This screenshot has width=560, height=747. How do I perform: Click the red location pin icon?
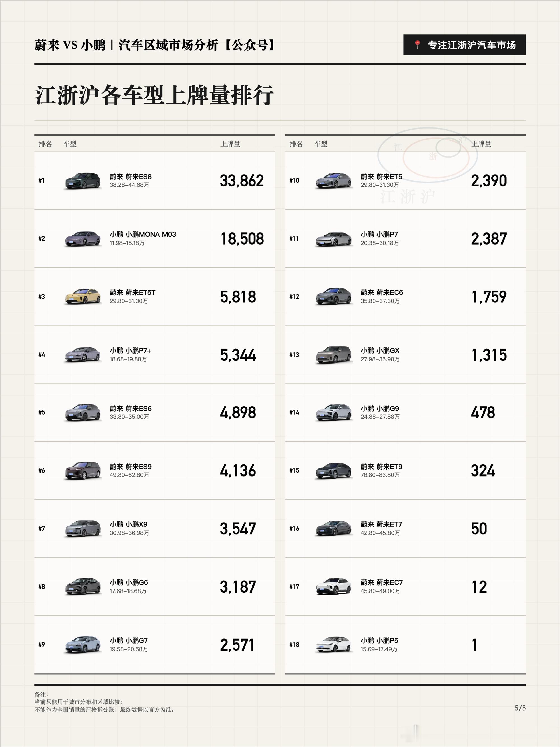point(417,45)
